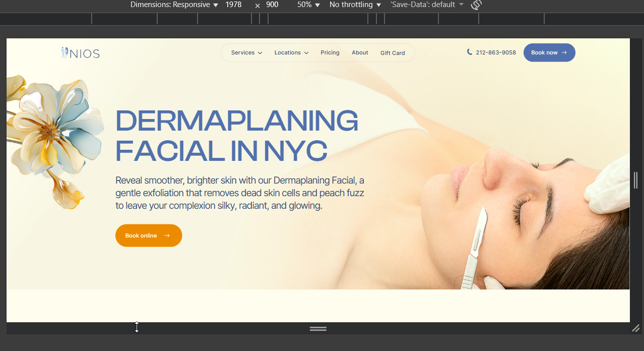644x351 pixels.
Task: Expand the Locations menu
Action: [x=291, y=52]
